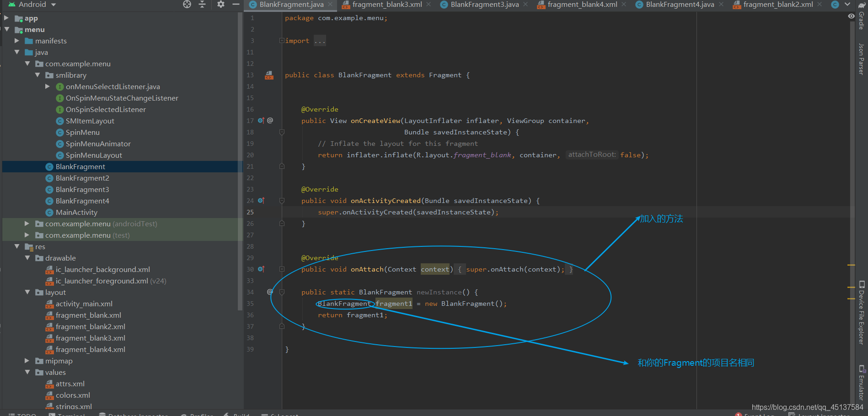Close the BlankFragment4.java tab
868x416 pixels.
coord(721,5)
